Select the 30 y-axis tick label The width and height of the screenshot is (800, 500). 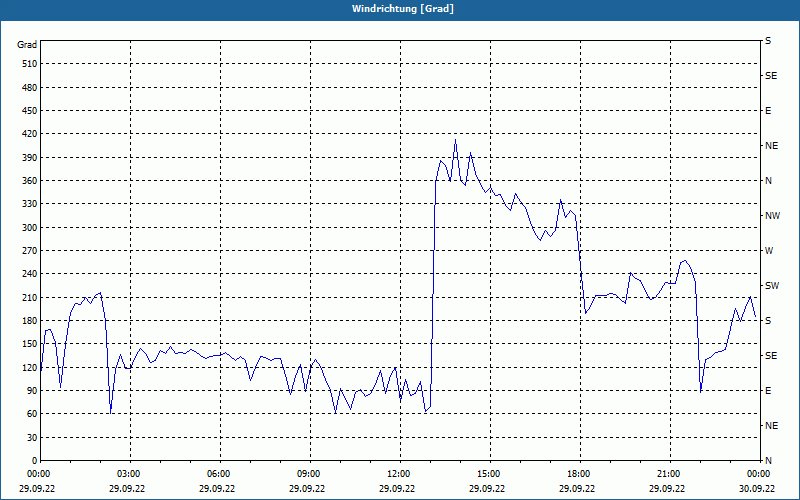(32, 437)
